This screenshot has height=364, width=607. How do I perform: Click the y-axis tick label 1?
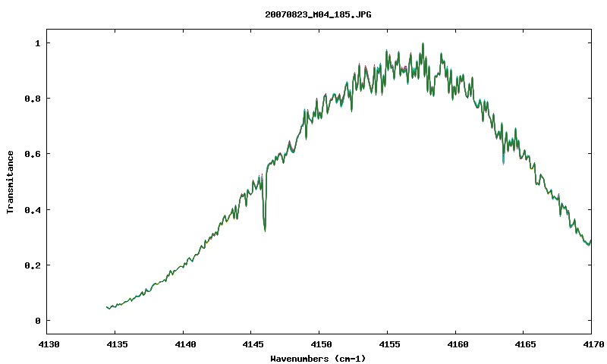pos(37,43)
